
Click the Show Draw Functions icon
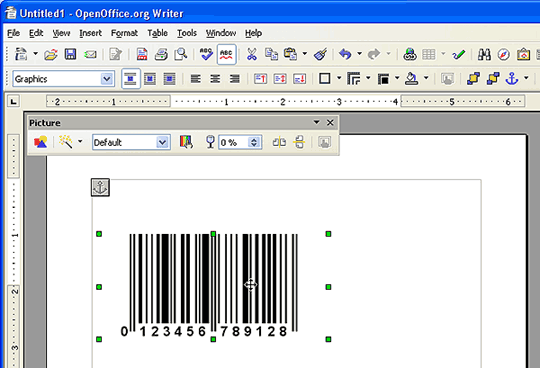pyautogui.click(x=459, y=54)
